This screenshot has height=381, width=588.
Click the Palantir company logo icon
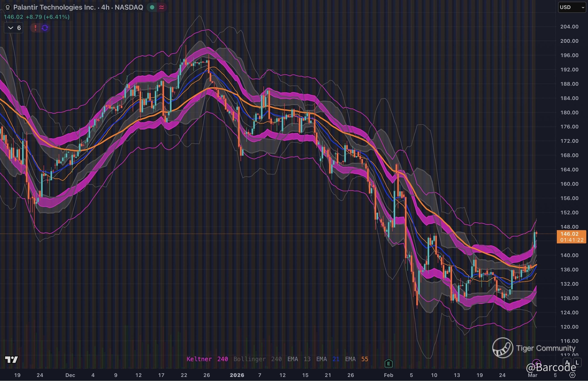(8, 7)
